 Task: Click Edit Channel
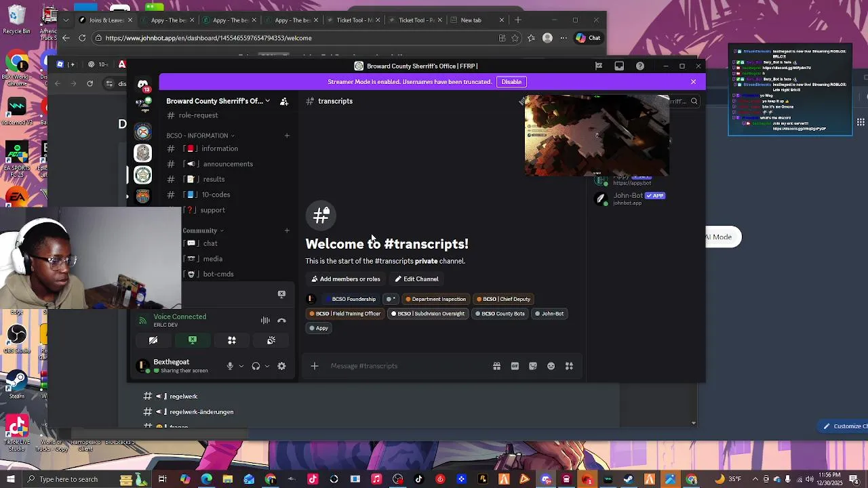coord(416,279)
